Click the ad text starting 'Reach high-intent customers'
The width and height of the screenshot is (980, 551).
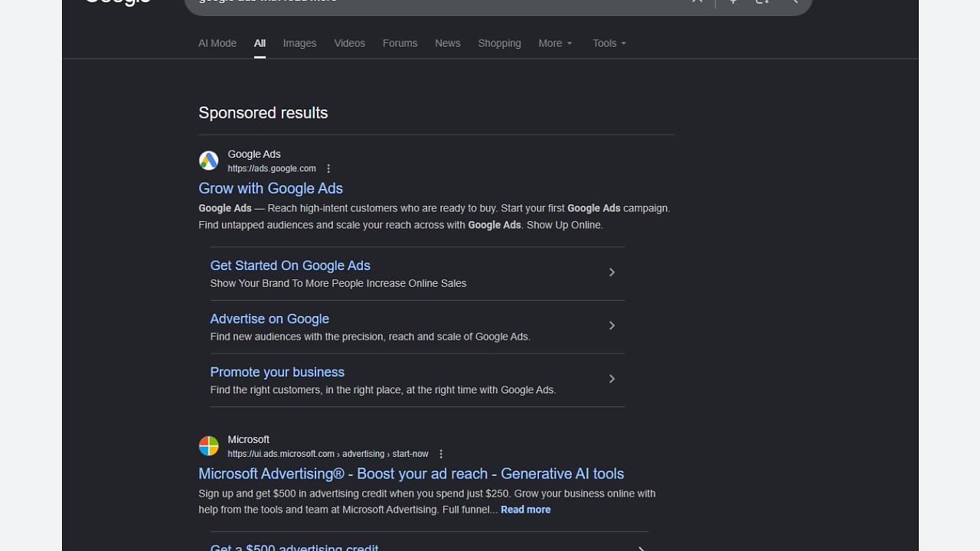(434, 217)
